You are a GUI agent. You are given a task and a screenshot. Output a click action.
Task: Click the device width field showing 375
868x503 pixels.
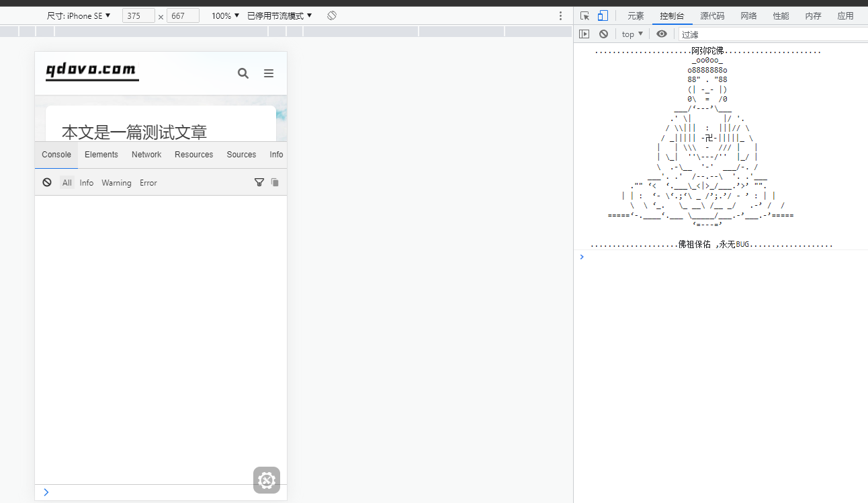click(138, 15)
